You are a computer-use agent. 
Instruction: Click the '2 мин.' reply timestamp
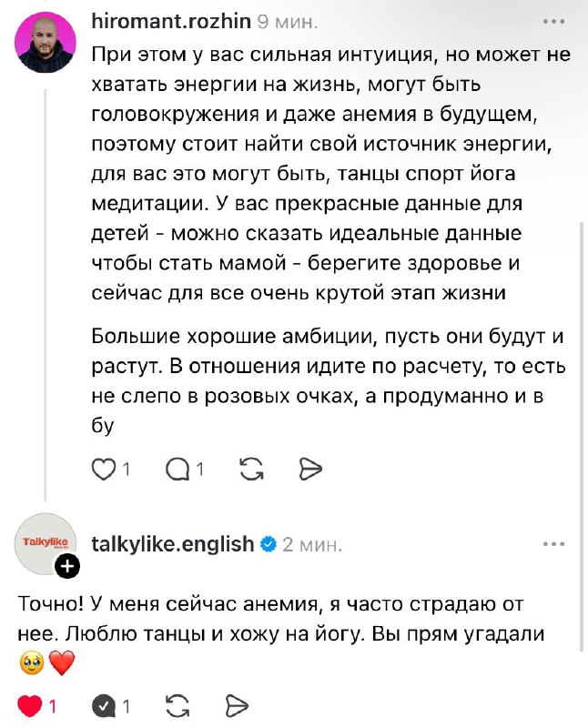[312, 545]
